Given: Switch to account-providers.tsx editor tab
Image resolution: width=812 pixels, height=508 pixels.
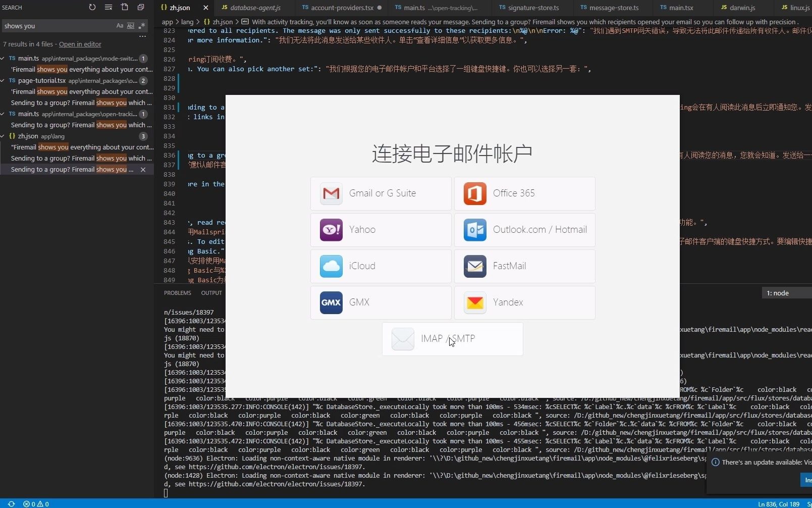Looking at the screenshot, I should coord(342,8).
